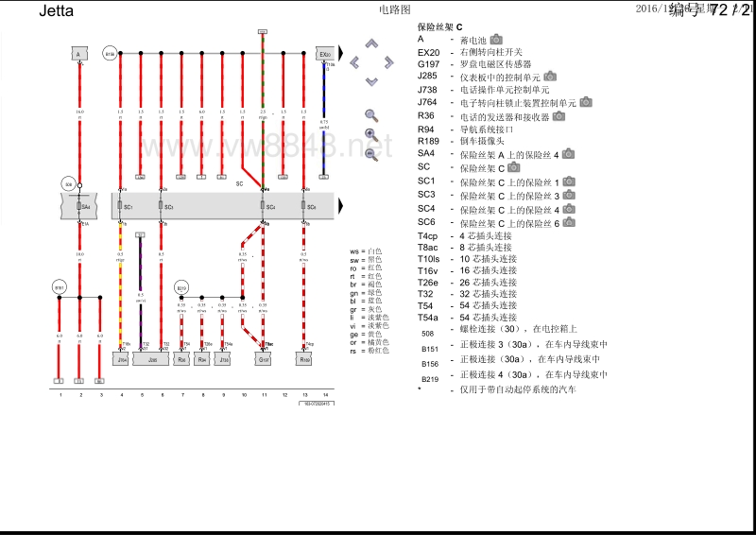This screenshot has width=756, height=535.
Task: Click the "电路图" heading text
Action: click(395, 9)
